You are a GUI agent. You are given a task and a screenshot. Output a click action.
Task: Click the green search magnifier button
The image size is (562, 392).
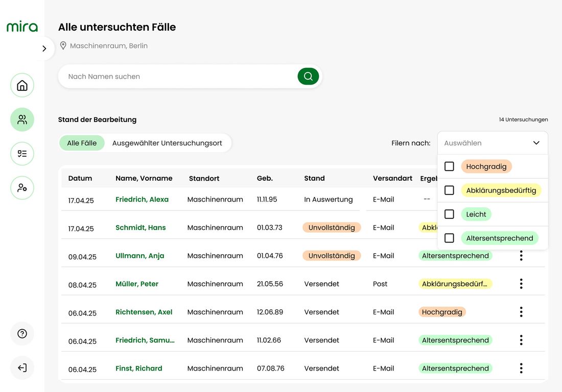(308, 76)
